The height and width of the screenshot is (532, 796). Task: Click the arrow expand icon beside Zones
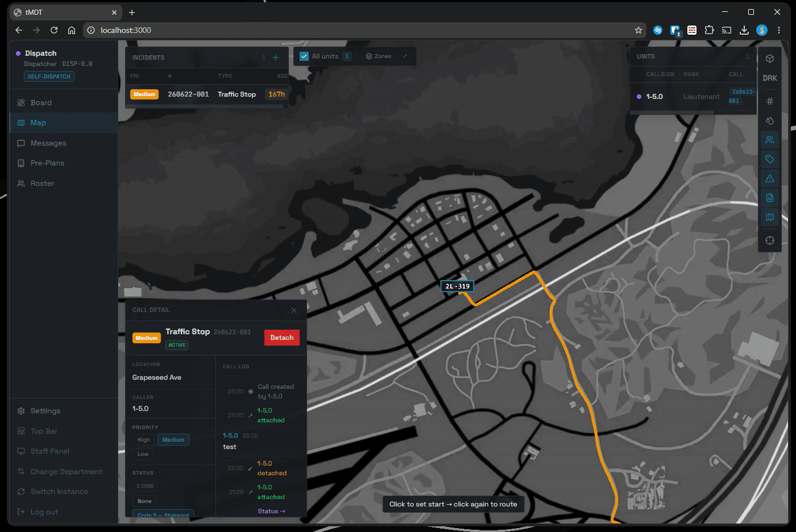coord(405,56)
